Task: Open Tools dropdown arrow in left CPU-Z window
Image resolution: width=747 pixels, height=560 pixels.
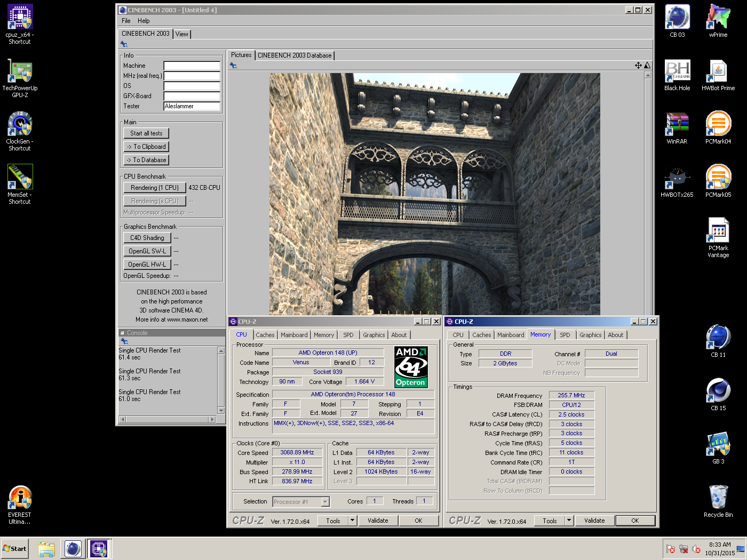Action: coord(352,521)
